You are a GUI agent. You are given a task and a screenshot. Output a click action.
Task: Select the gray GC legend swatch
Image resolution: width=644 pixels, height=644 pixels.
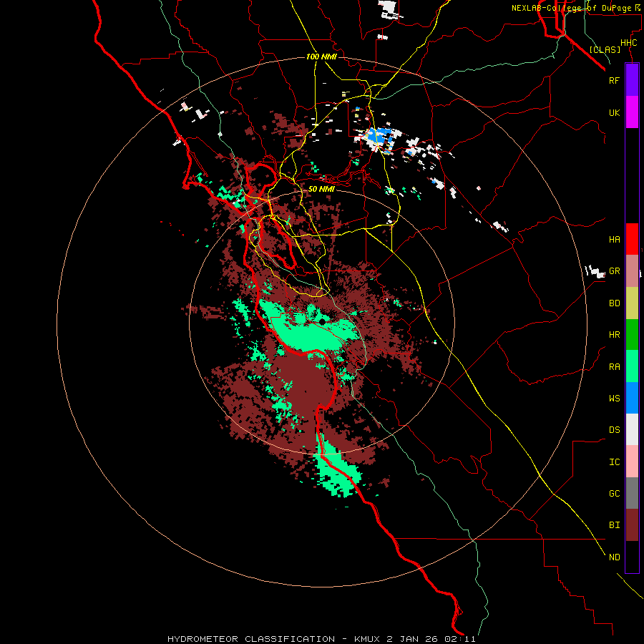[632, 493]
